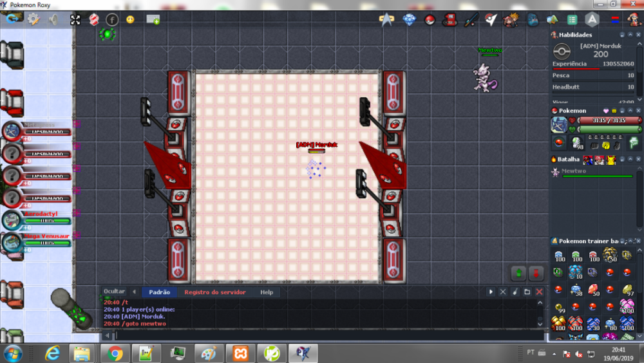644x363 pixels.
Task: Toggle fullscreen with the arrows icon
Action: coord(75,20)
